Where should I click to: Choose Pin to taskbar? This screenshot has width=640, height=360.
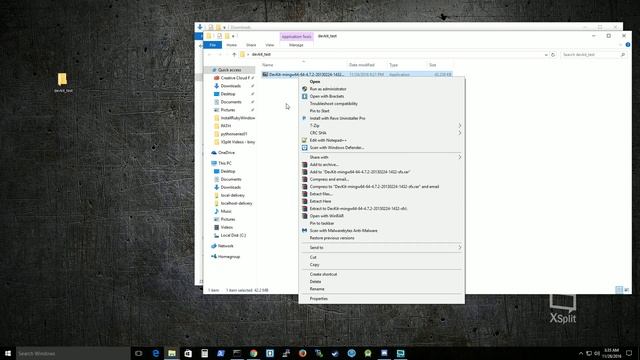[x=322, y=223]
